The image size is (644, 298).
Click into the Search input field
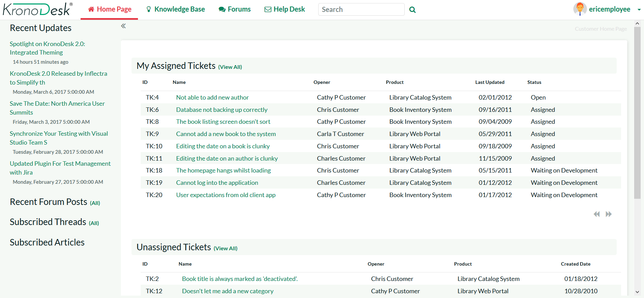pos(361,10)
